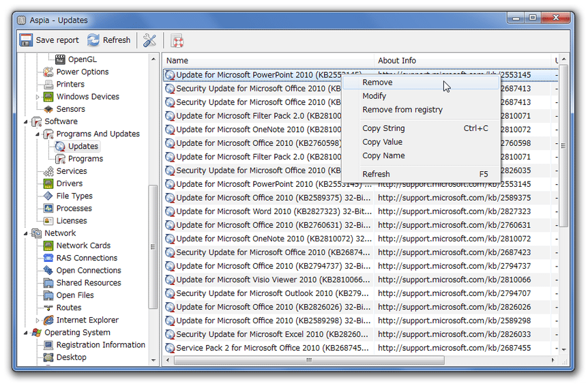Click the Programs node icon
This screenshot has height=386, width=588.
60,158
